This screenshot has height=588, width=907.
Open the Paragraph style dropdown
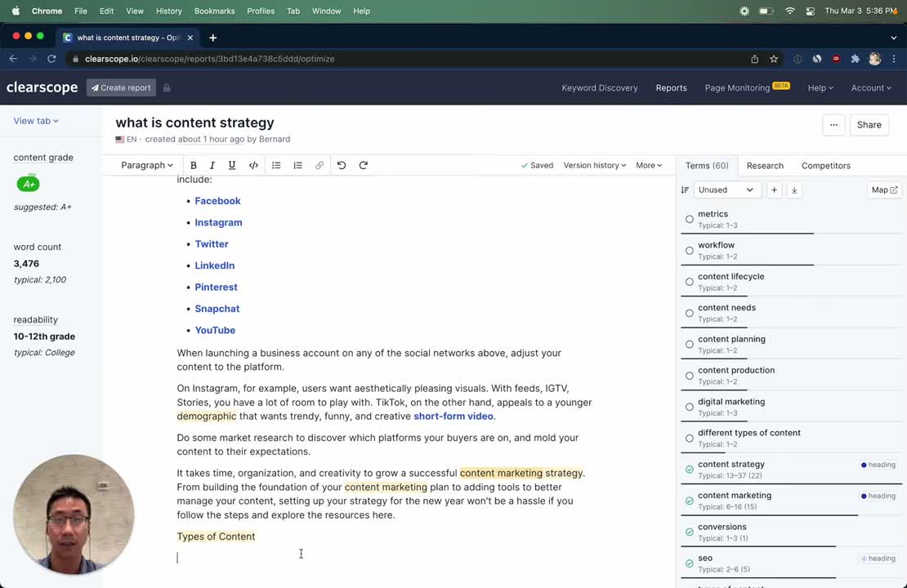pyautogui.click(x=147, y=165)
